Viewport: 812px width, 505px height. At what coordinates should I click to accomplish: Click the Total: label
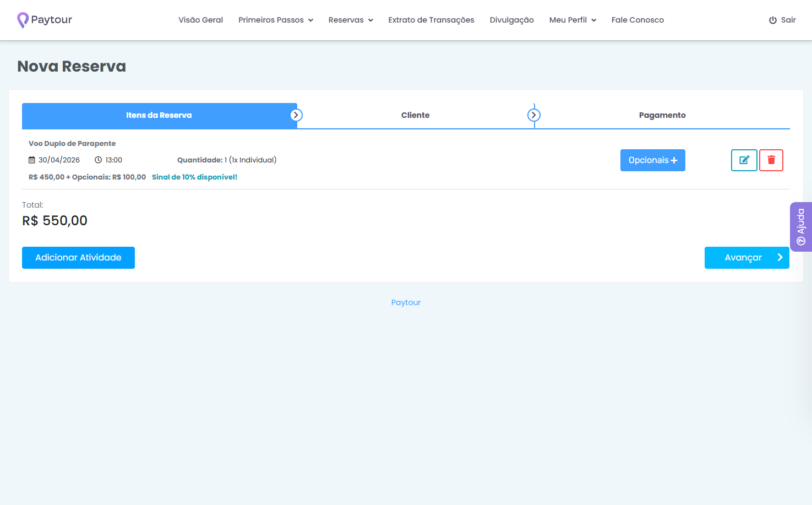point(32,205)
